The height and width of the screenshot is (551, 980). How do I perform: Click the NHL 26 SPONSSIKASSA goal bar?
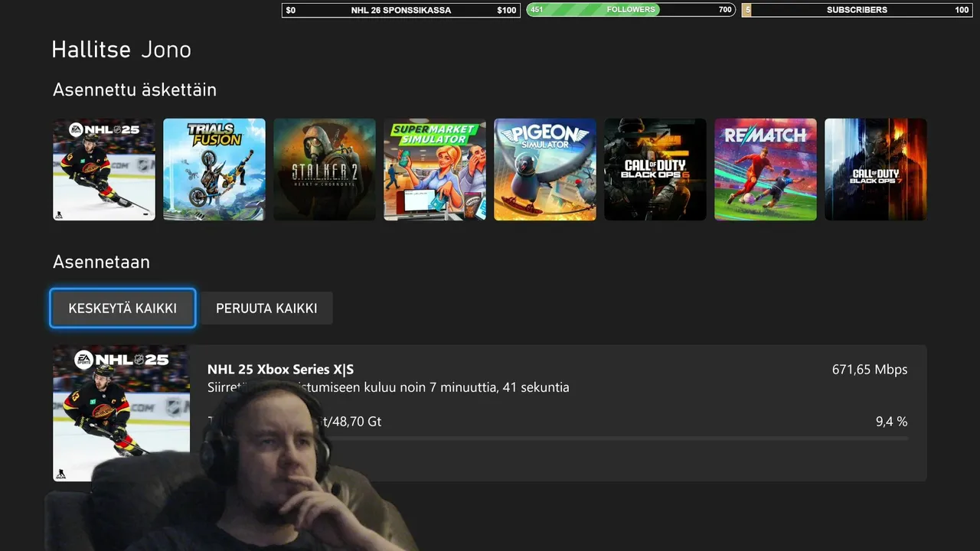[400, 10]
